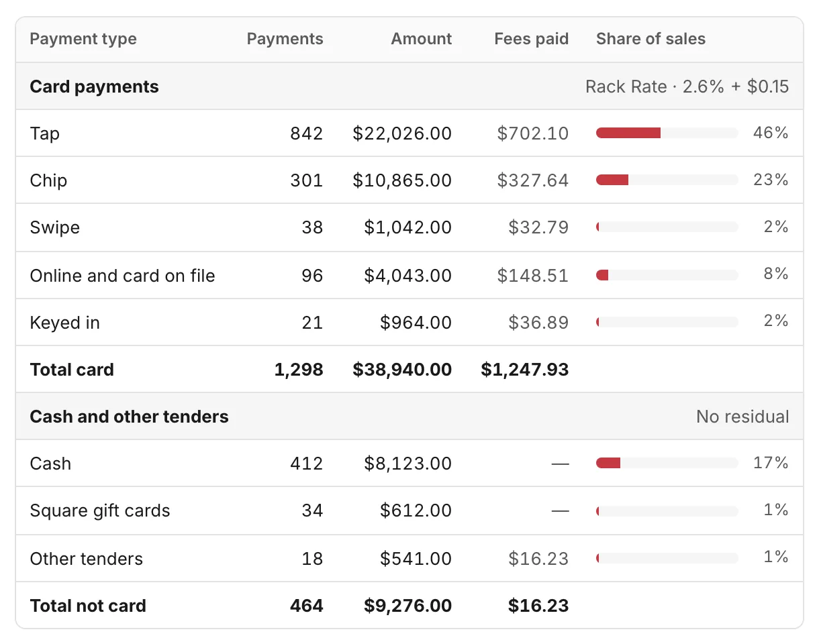Select the Total not card row label
Image resolution: width=819 pixels, height=644 pixels.
click(x=88, y=606)
